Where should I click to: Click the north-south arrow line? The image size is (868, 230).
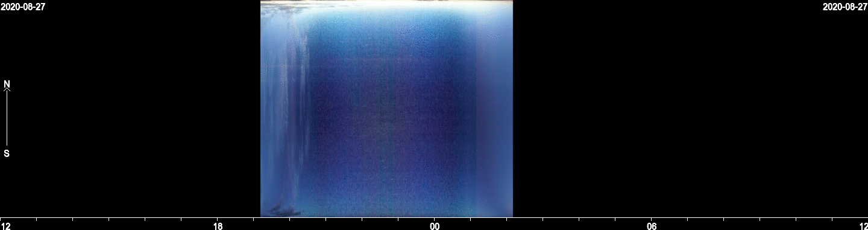[x=7, y=118]
